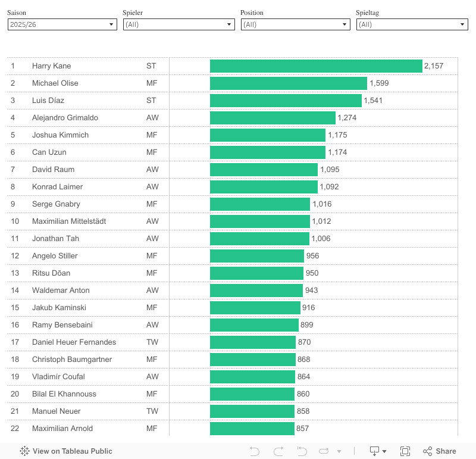Click the Revert view icon
Image resolution: width=476 pixels, height=459 pixels.
tap(302, 451)
